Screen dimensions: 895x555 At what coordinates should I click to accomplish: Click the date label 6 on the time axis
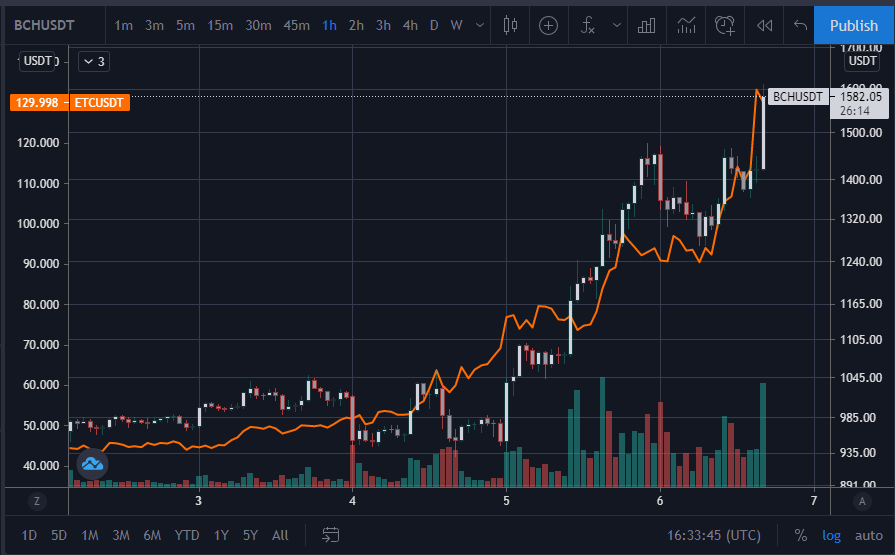point(660,501)
